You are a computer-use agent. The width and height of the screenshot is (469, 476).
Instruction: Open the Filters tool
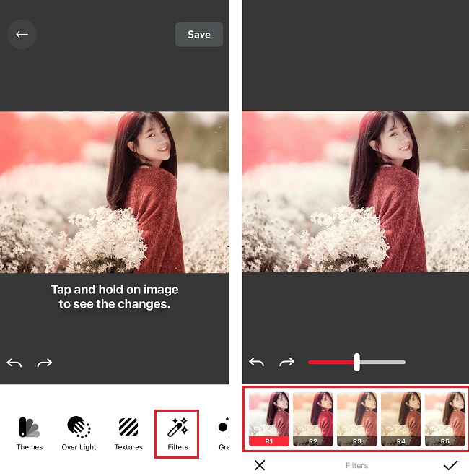(x=177, y=433)
